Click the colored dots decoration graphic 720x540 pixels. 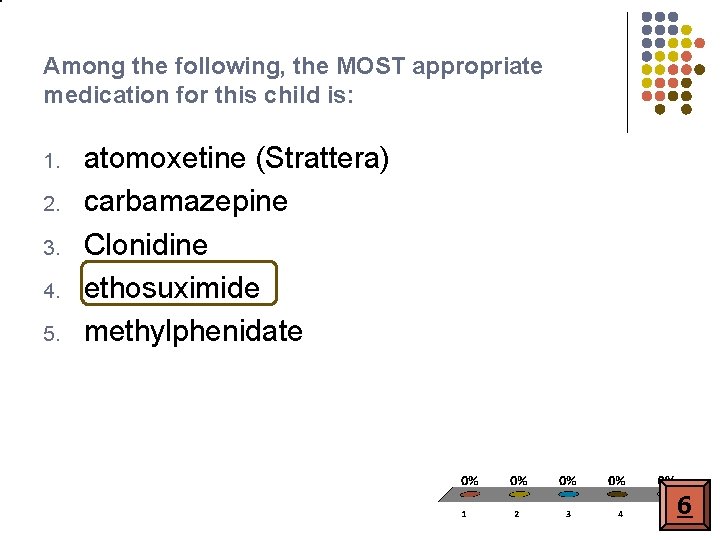point(673,63)
